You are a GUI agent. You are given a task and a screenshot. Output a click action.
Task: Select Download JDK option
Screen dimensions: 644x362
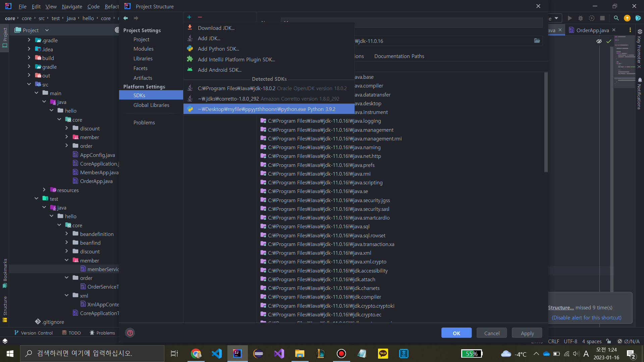[x=217, y=27]
